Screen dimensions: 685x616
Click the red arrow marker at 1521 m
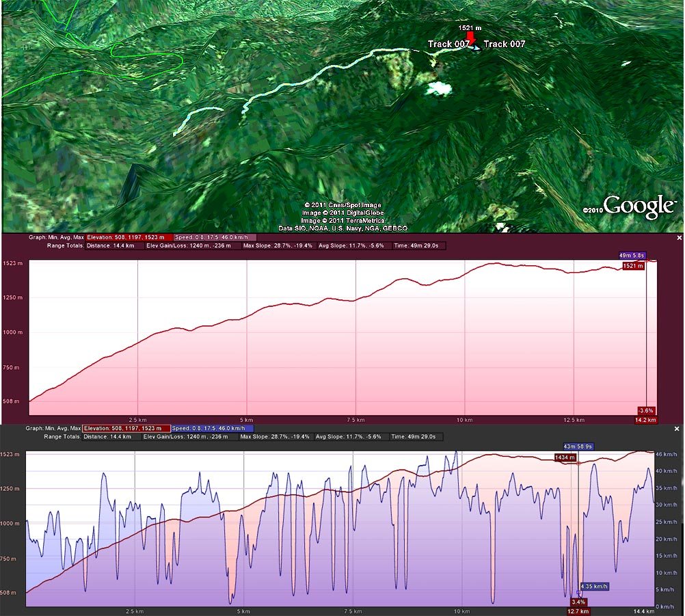470,38
